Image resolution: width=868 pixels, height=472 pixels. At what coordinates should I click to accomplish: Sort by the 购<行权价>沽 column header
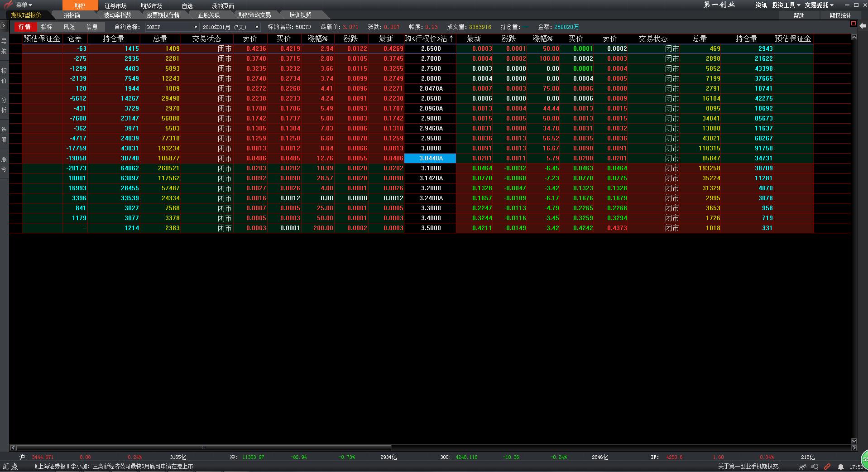click(430, 39)
